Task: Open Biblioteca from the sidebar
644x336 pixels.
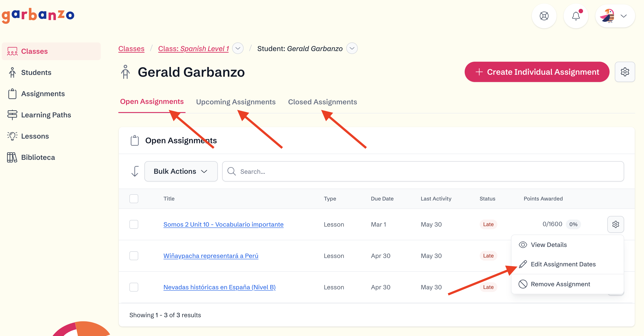Action: (38, 157)
